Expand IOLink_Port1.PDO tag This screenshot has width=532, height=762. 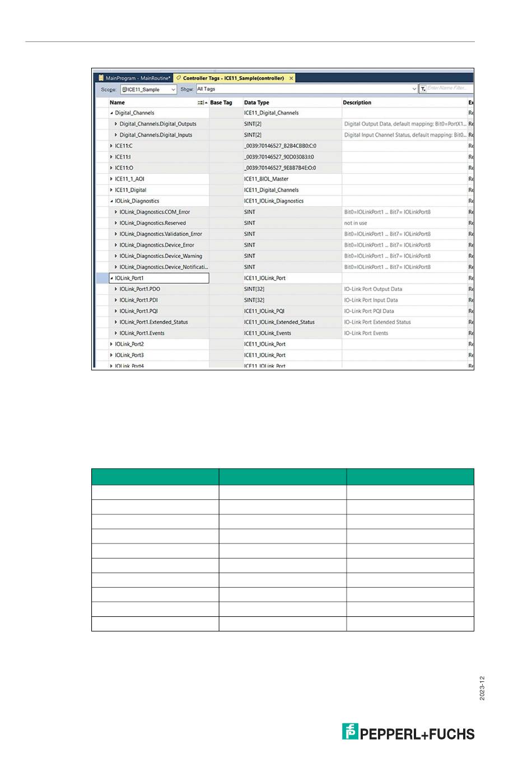pos(116,289)
